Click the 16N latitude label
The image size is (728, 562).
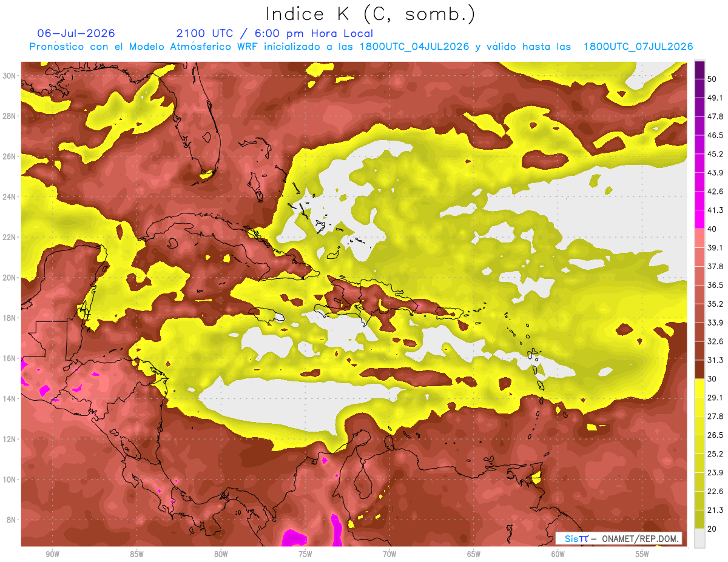coord(10,358)
